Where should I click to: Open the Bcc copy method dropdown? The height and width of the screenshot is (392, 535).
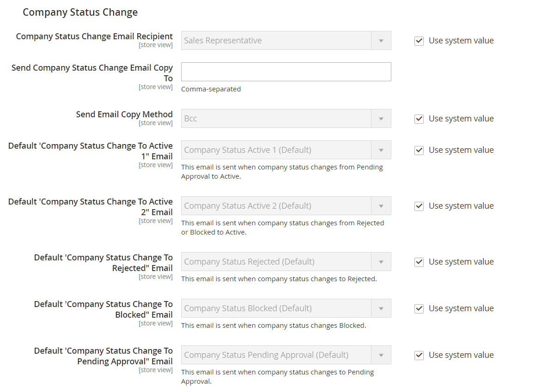[x=286, y=119]
